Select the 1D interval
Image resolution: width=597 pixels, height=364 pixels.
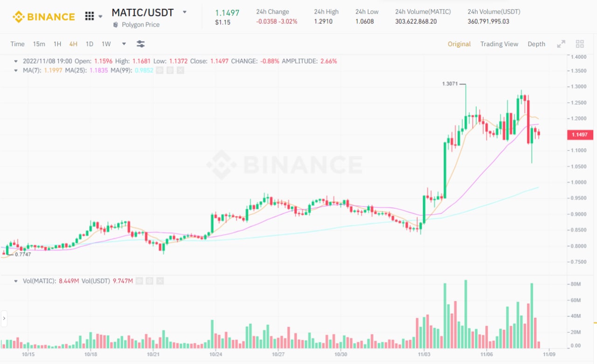point(89,44)
